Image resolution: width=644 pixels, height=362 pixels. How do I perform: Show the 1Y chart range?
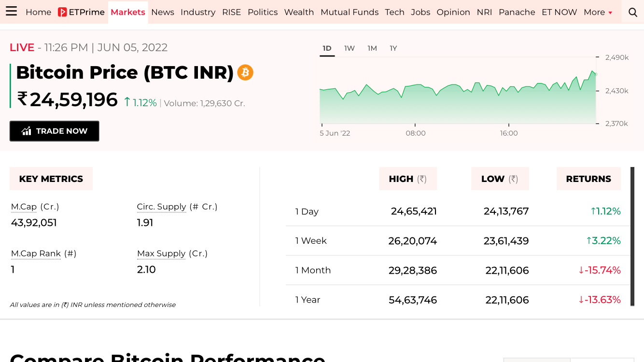click(393, 48)
